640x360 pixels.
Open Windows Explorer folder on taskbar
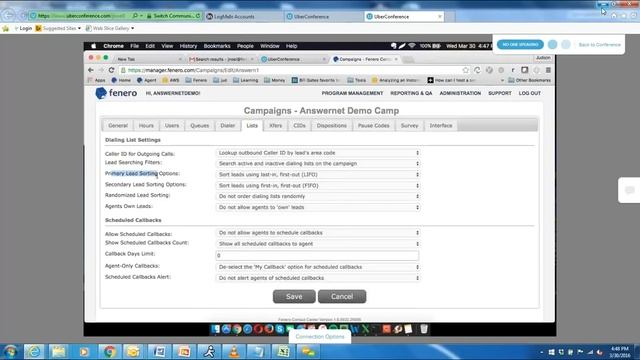(58, 351)
